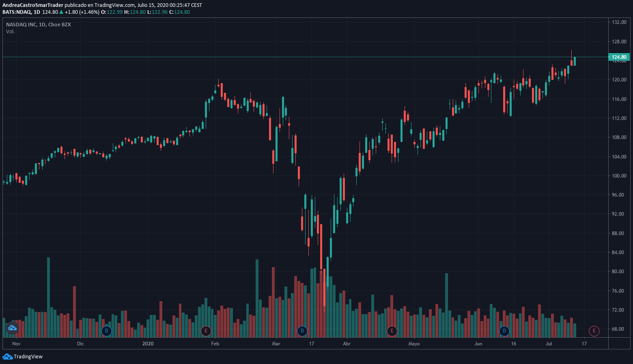This screenshot has width=633, height=364.
Task: Click the TradingView logo at bottom left
Action: (23, 357)
